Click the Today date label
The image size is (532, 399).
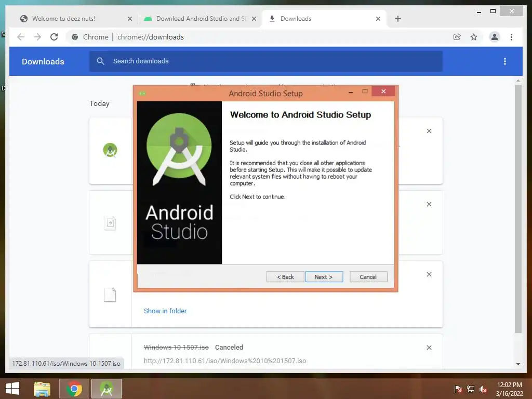click(99, 103)
